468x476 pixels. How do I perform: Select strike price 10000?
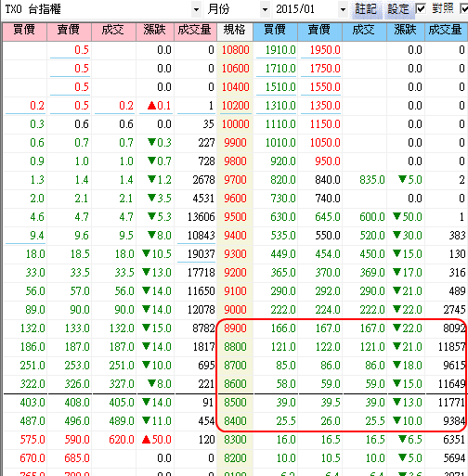[235, 124]
